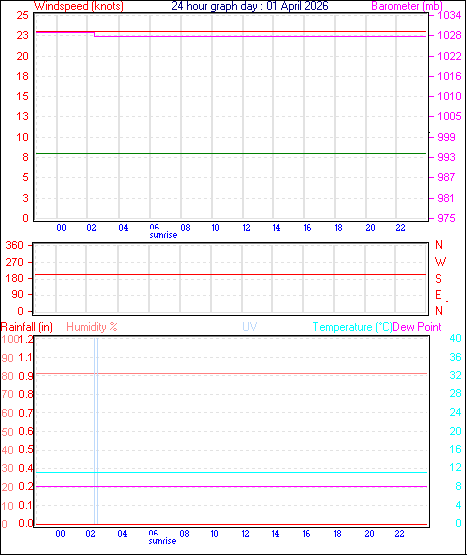This screenshot has width=467, height=559.
Task: Click the "Temperature (°C)" legend label
Action: tap(352, 327)
